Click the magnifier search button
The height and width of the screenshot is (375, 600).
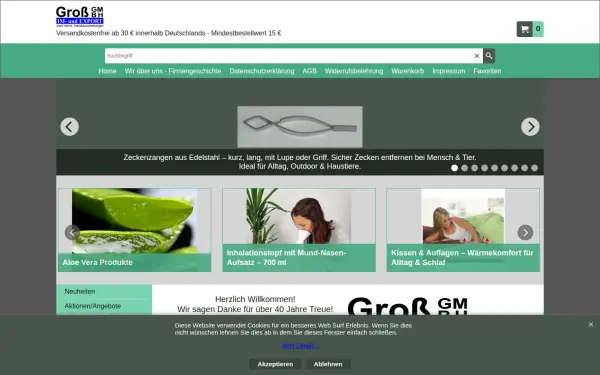pyautogui.click(x=489, y=56)
